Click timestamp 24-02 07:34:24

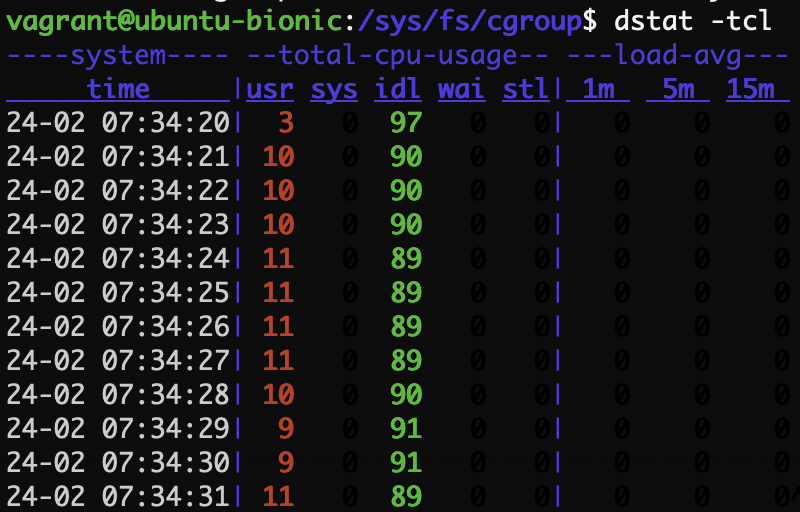click(x=118, y=259)
